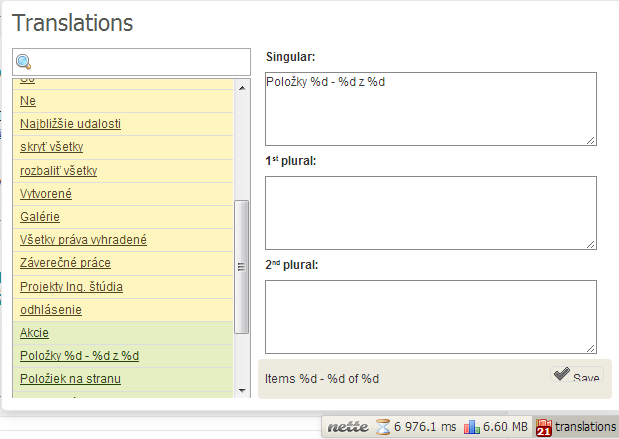This screenshot has height=439, width=619.
Task: Focus the translation search field
Action: [x=131, y=62]
